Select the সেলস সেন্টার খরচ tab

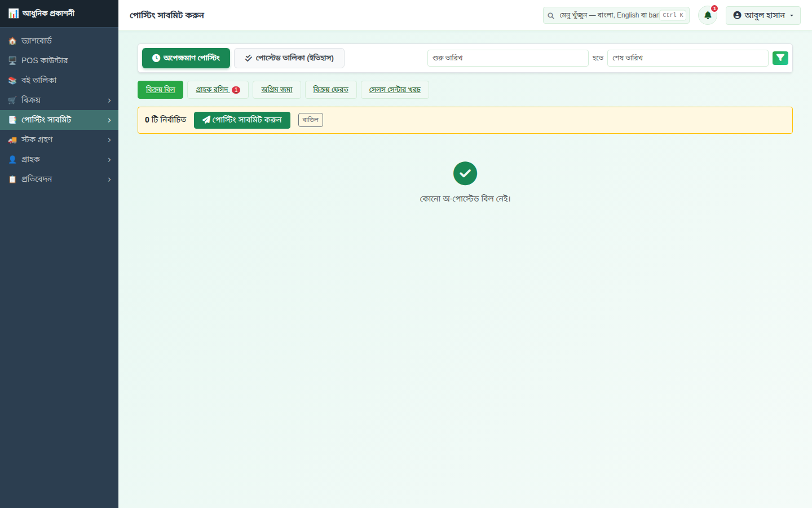coord(395,90)
